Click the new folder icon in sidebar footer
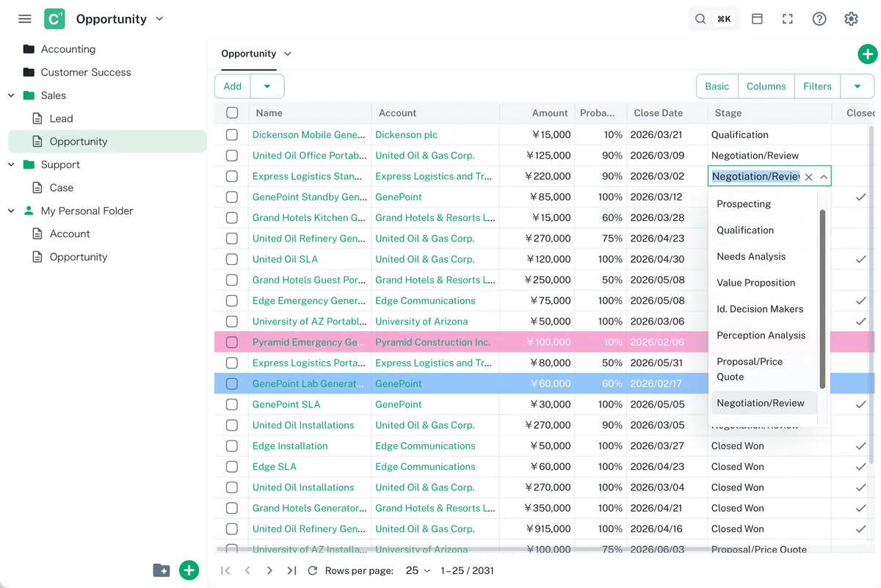The image size is (881, 588). pyautogui.click(x=162, y=570)
